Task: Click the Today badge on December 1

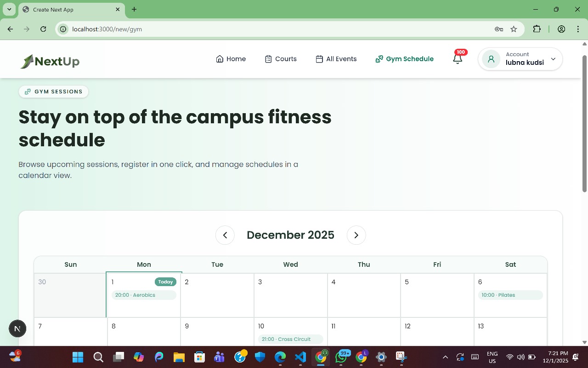Action: click(x=165, y=282)
